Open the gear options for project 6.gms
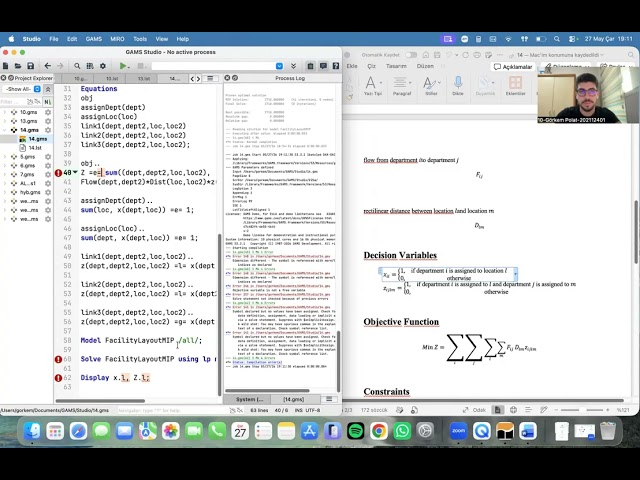 click(x=48, y=166)
